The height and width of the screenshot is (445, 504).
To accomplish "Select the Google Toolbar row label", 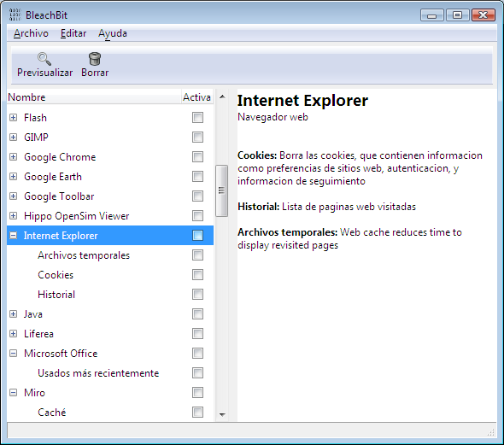I will point(59,196).
